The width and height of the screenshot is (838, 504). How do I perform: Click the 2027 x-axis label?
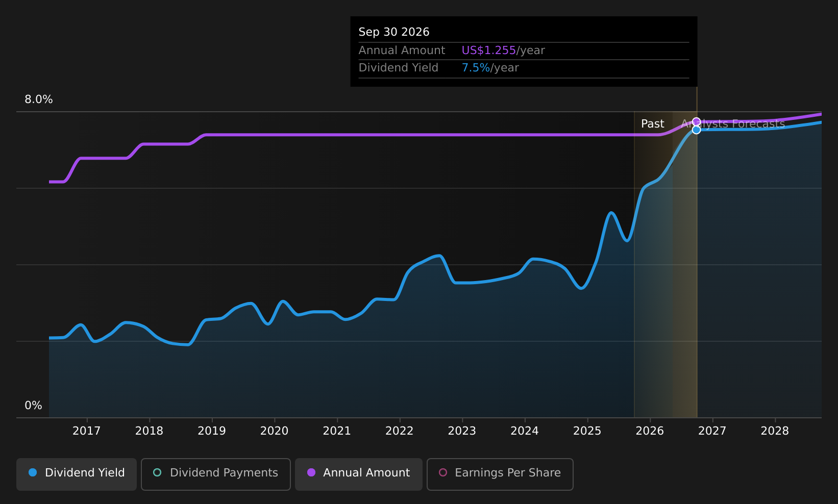tap(712, 431)
